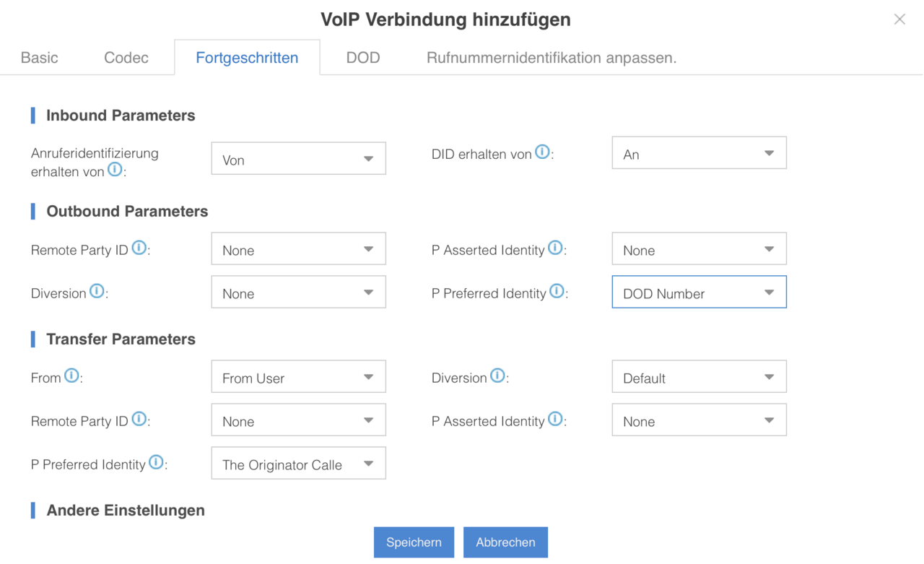Viewport: 924px width, 564px height.
Task: Expand the 'From User' dropdown
Action: tap(298, 377)
